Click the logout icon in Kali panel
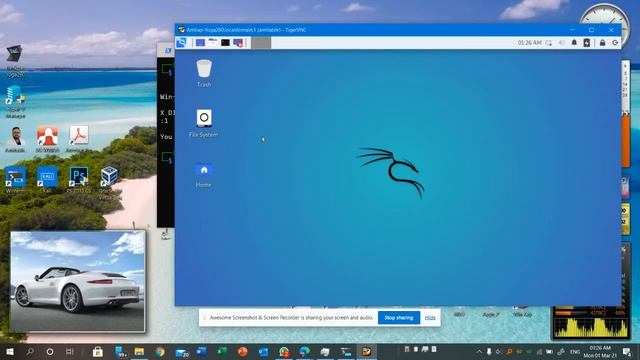 (x=615, y=42)
